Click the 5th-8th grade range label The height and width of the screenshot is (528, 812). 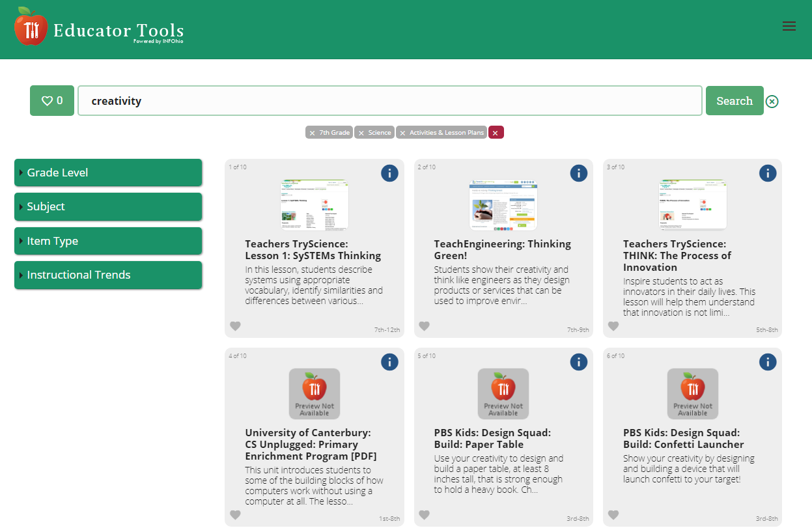coord(767,330)
